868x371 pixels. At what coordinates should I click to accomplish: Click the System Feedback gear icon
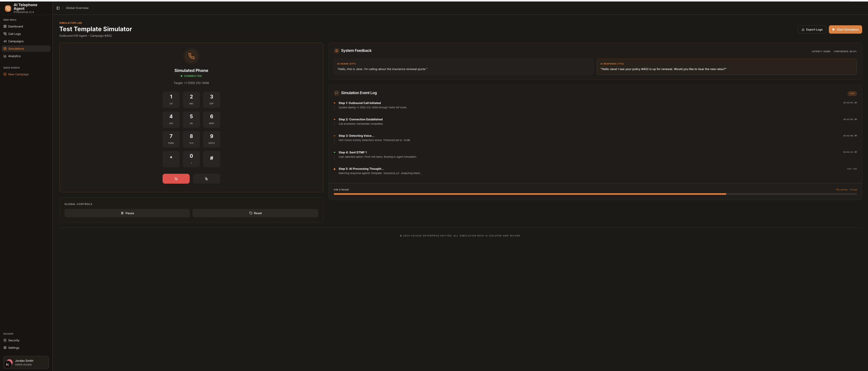[336, 51]
